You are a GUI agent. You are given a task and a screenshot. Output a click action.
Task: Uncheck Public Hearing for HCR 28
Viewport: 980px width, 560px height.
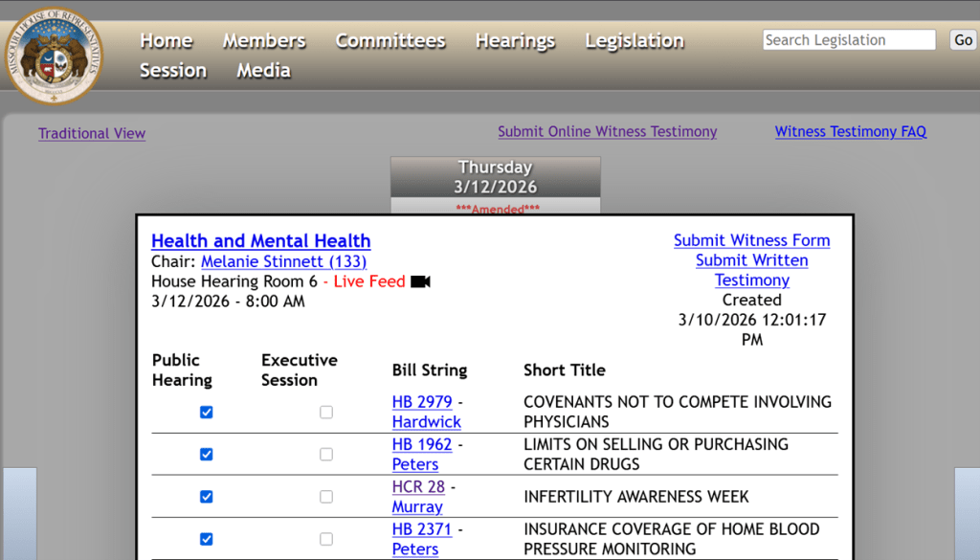(206, 496)
